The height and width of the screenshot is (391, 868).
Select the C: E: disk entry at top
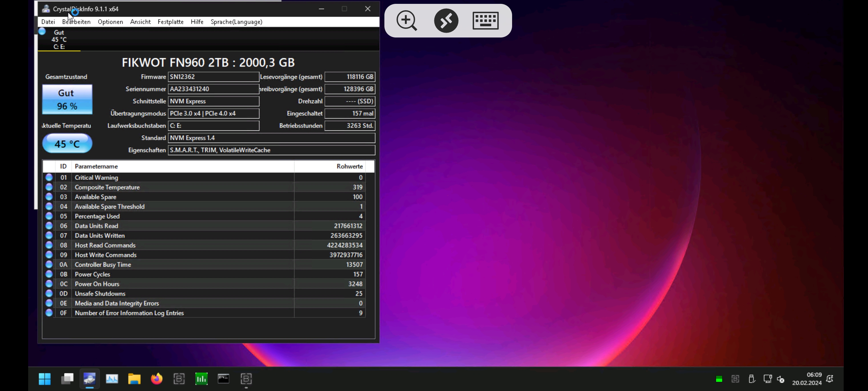(59, 39)
